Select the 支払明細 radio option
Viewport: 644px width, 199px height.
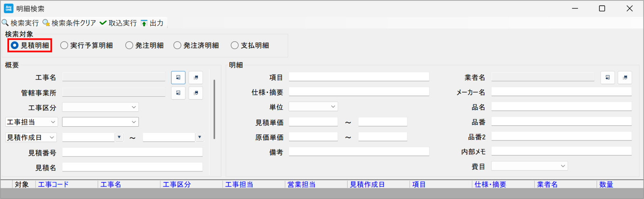pyautogui.click(x=235, y=45)
